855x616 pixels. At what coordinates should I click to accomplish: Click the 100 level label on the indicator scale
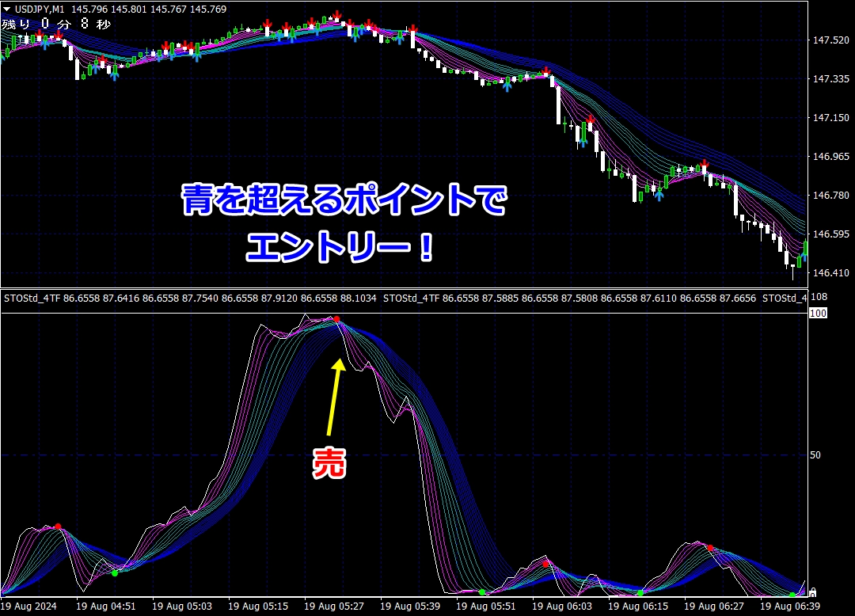[818, 314]
